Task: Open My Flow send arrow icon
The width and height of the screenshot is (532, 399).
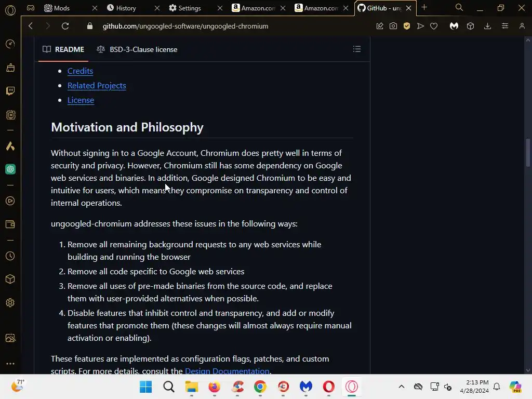Action: click(420, 26)
